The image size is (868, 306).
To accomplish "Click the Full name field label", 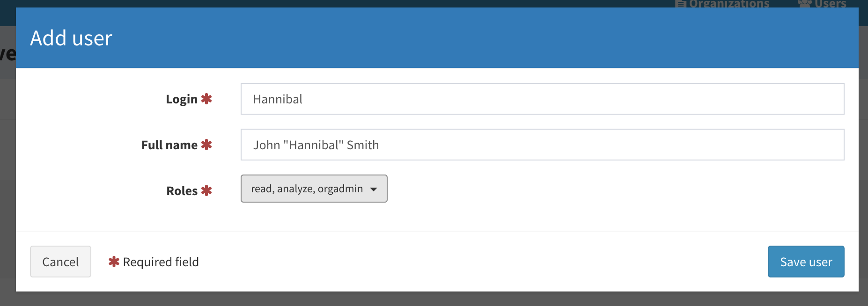I will pyautogui.click(x=169, y=145).
